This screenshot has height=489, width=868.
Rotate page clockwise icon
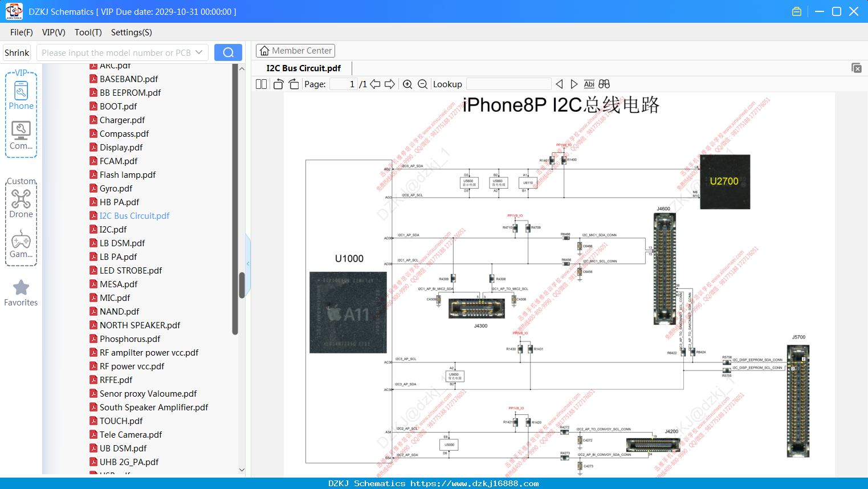(294, 84)
